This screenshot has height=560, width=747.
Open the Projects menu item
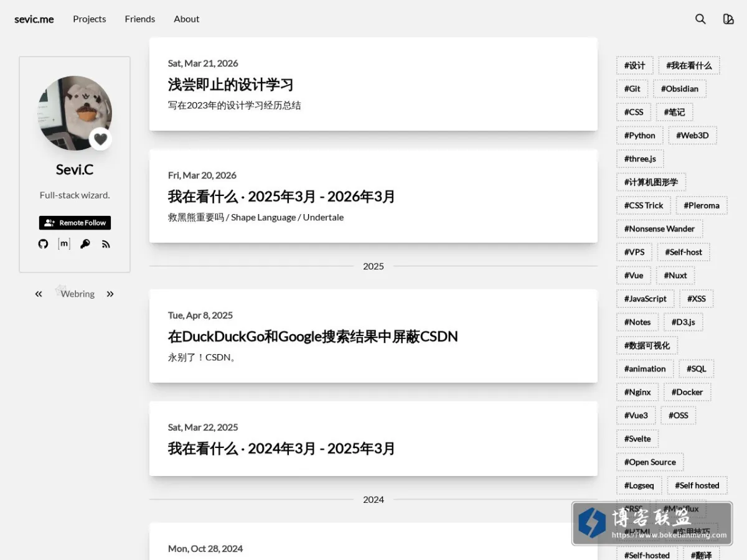pos(90,19)
